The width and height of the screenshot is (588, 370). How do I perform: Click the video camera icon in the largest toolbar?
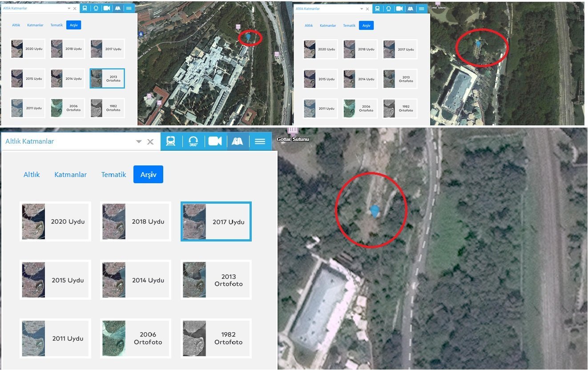[215, 141]
